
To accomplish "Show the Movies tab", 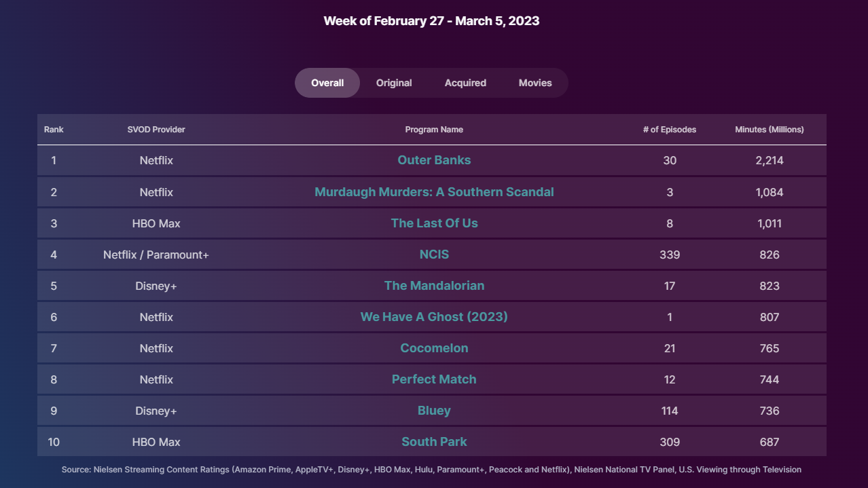I will (x=535, y=83).
